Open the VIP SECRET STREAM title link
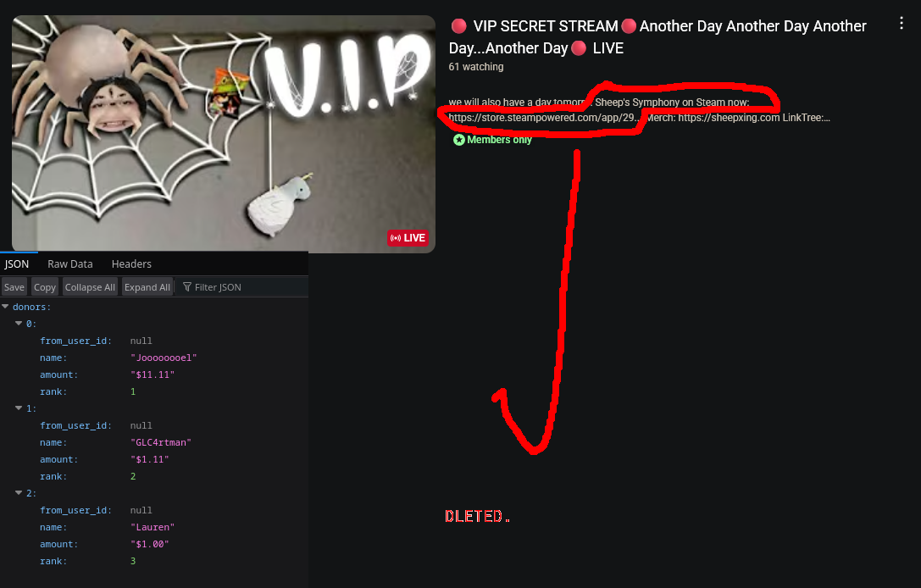 click(x=657, y=37)
